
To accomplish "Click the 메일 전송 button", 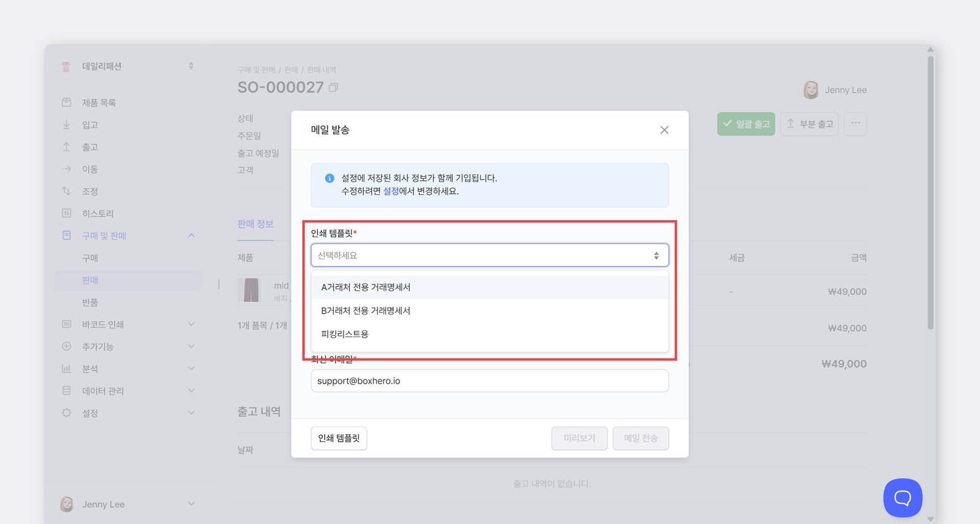I will 641,438.
